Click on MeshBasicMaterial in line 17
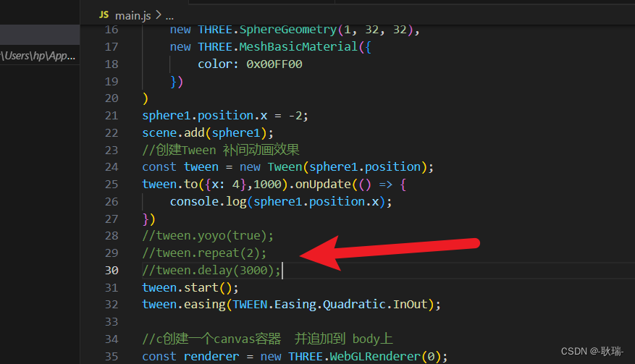635x364 pixels. 298,47
